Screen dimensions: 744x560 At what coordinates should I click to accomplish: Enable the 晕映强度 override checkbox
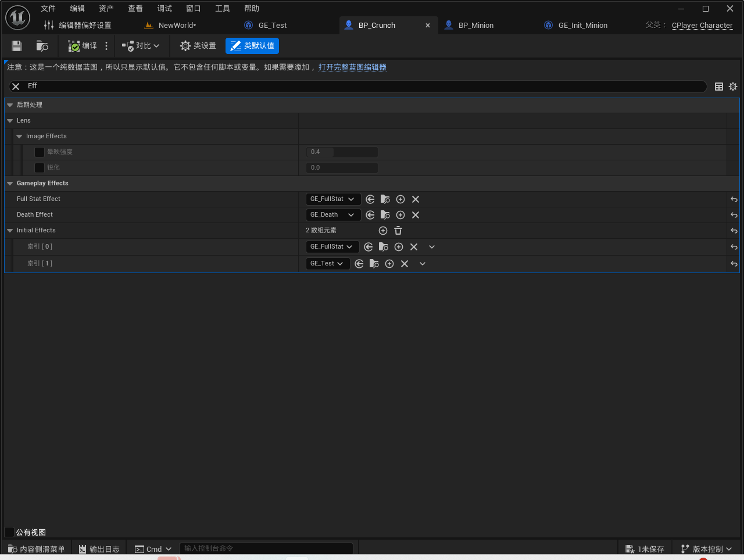pyautogui.click(x=40, y=152)
